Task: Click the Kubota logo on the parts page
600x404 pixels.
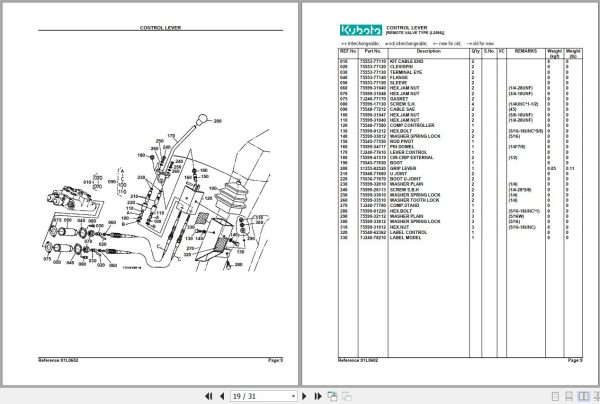Action: pos(361,30)
